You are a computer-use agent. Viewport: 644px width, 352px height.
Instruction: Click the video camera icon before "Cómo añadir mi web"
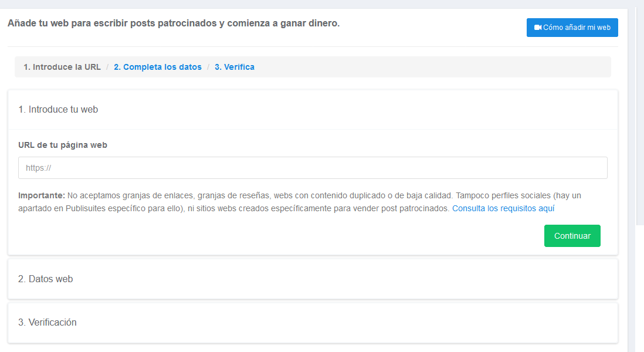(x=537, y=27)
